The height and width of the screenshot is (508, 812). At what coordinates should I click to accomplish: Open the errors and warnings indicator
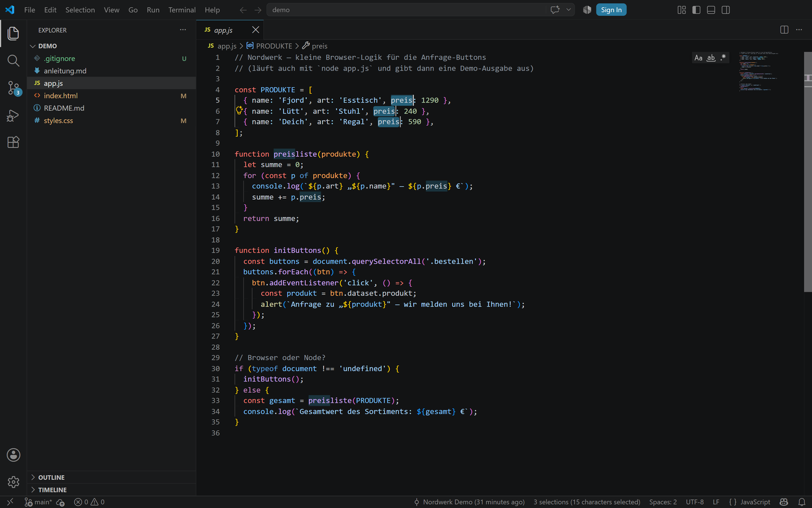89,502
